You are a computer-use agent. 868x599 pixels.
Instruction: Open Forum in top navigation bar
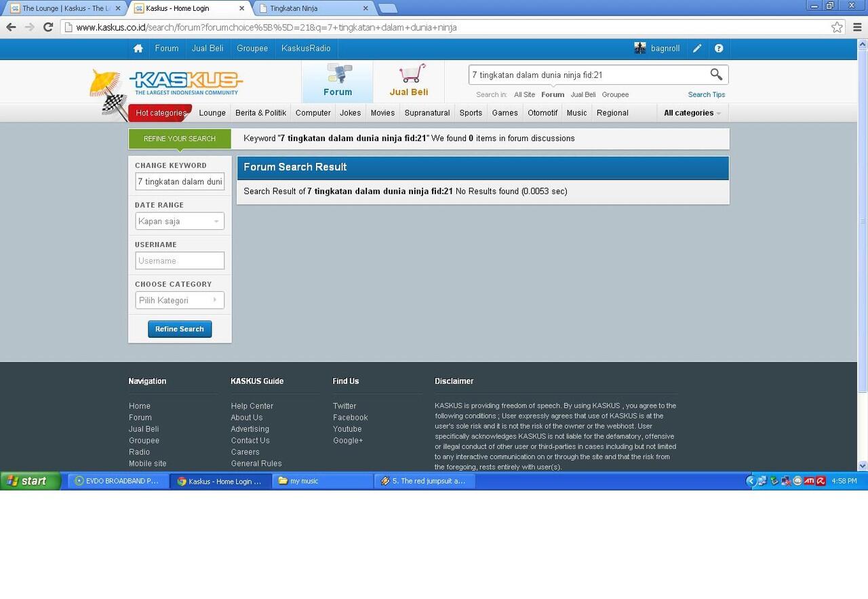click(167, 48)
